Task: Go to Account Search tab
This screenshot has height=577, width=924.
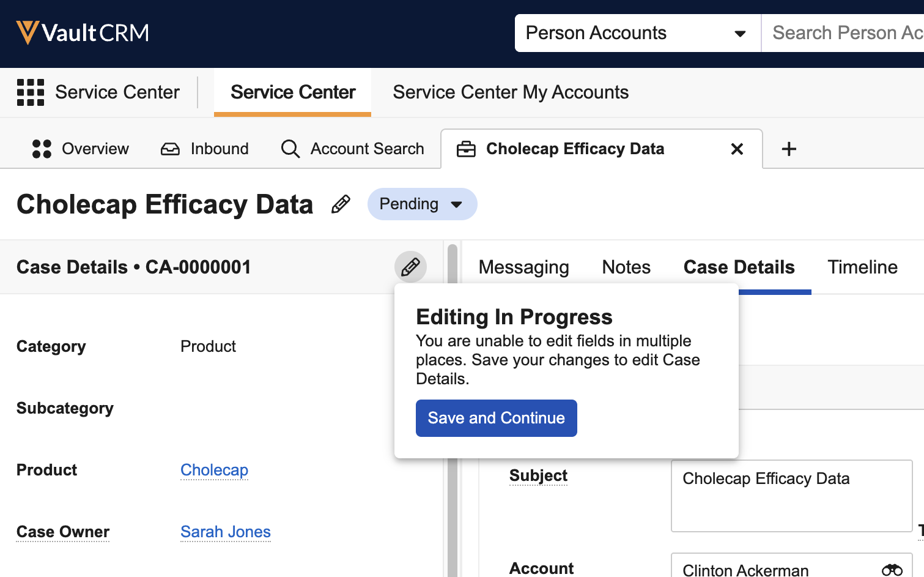Action: tap(352, 149)
